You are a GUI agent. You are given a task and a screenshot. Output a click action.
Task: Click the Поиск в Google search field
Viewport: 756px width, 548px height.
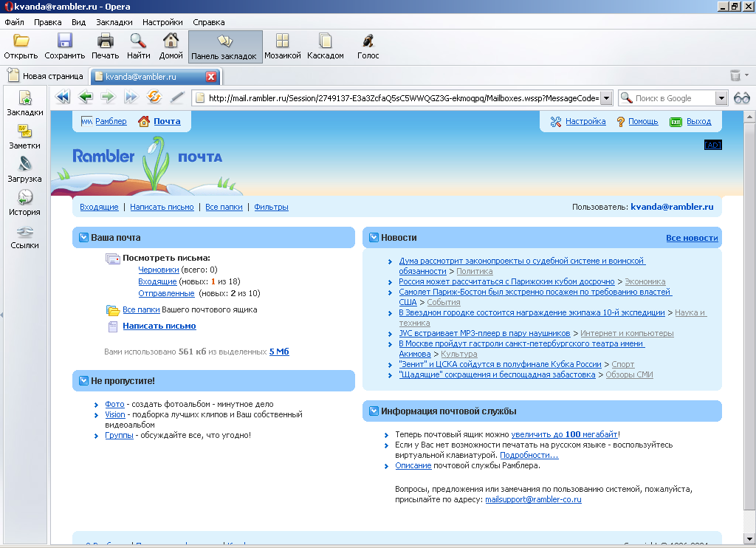pyautogui.click(x=674, y=98)
